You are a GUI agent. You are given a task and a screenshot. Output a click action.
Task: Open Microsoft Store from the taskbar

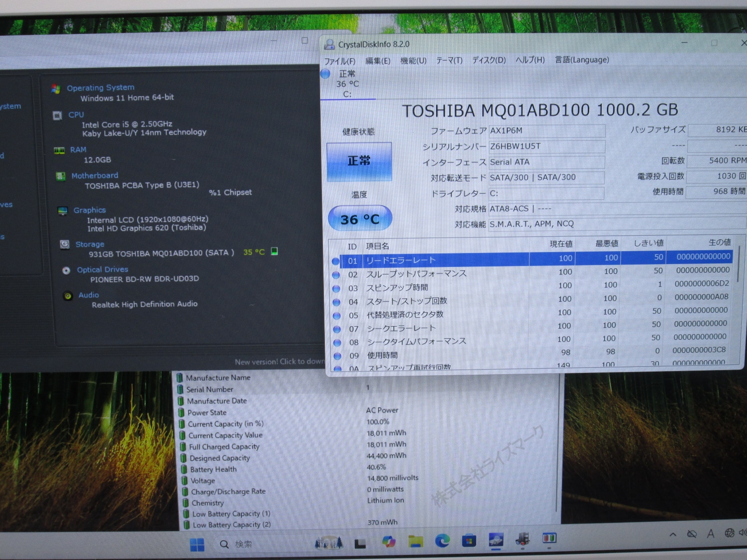pyautogui.click(x=468, y=541)
